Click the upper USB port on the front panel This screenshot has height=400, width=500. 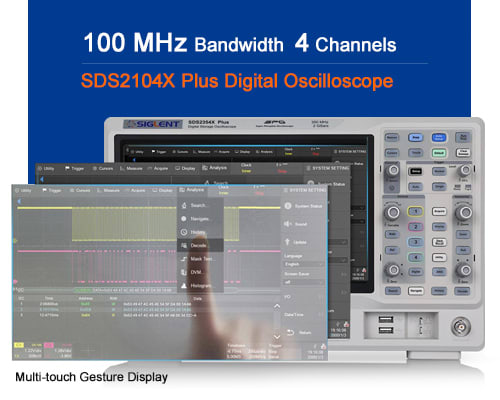(x=386, y=319)
